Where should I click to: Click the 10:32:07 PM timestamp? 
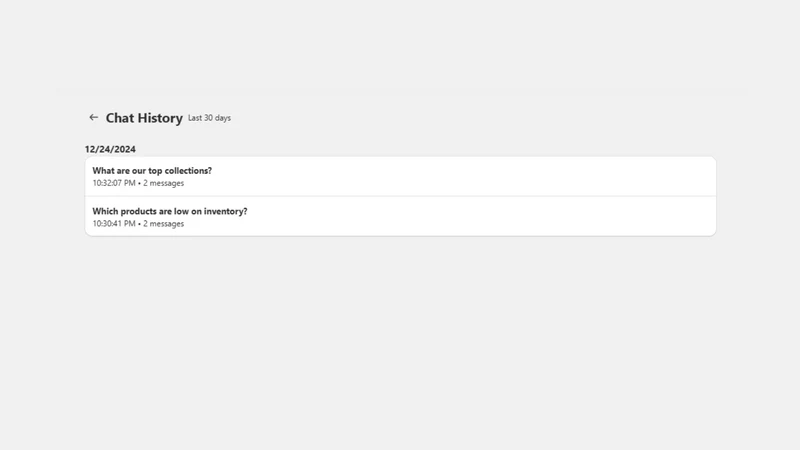(x=114, y=183)
